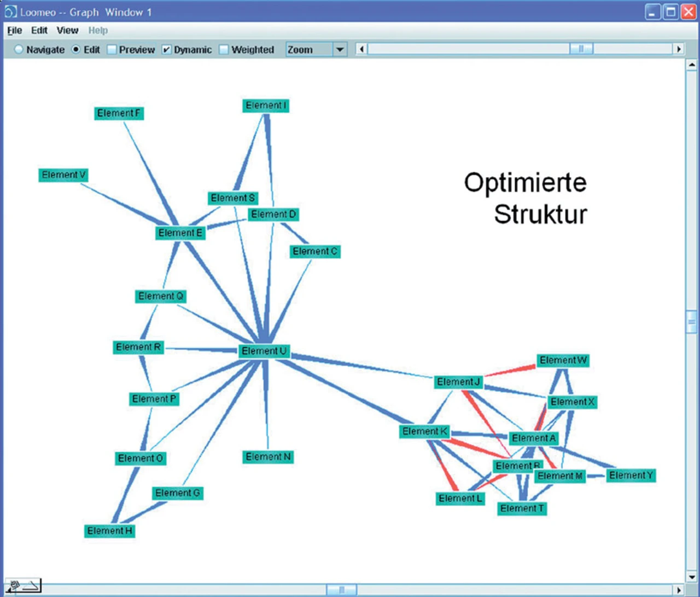Click the vertical scrollbar thumb
The width and height of the screenshot is (700, 597).
(691, 322)
